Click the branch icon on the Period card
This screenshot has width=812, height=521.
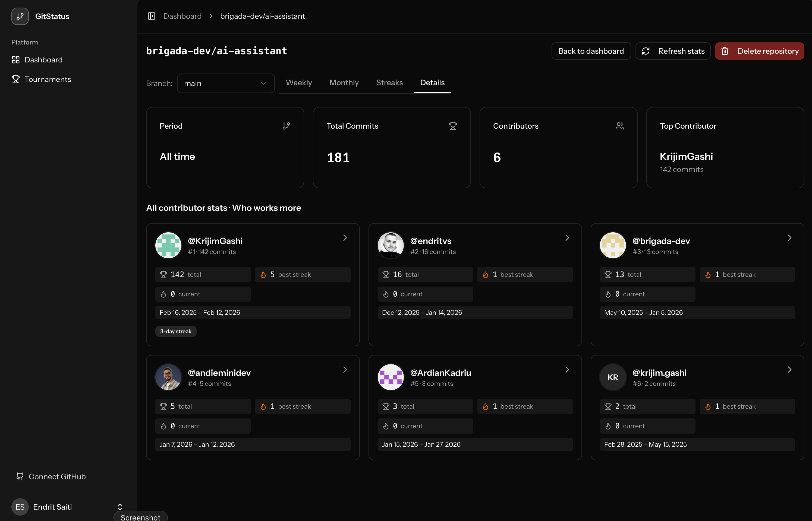286,126
